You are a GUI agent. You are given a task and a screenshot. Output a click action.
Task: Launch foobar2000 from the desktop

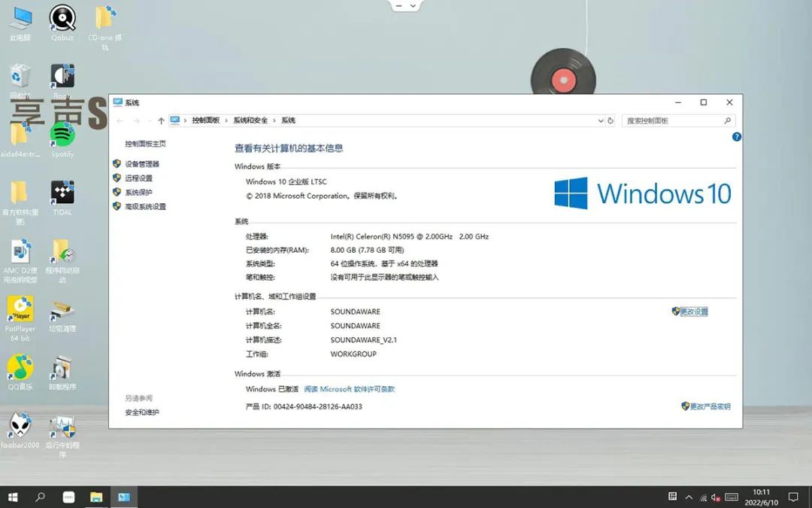(20, 427)
